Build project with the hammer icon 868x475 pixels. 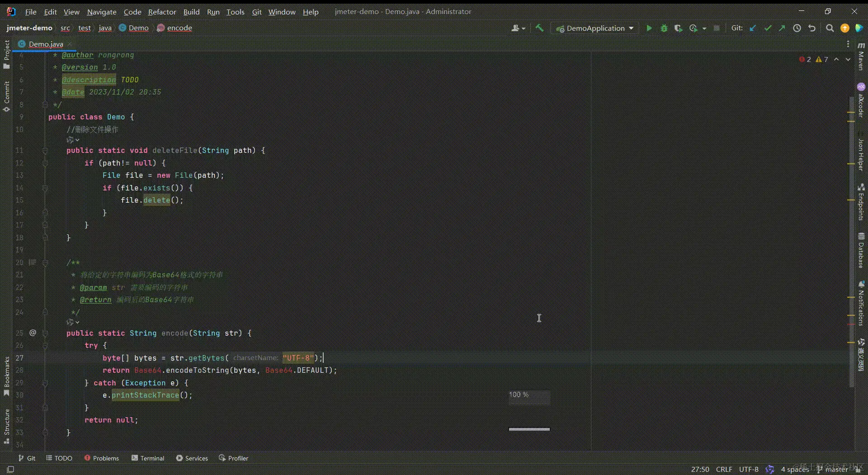point(539,28)
